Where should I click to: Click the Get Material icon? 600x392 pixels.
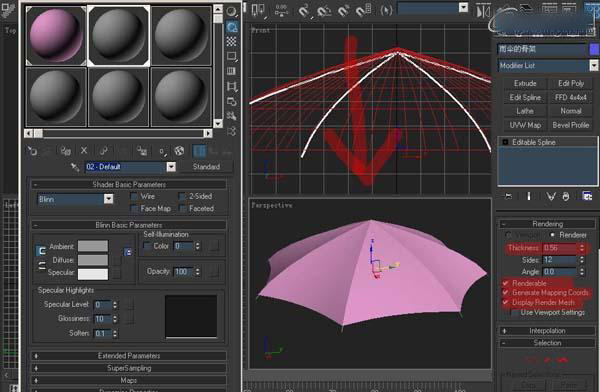(x=32, y=151)
